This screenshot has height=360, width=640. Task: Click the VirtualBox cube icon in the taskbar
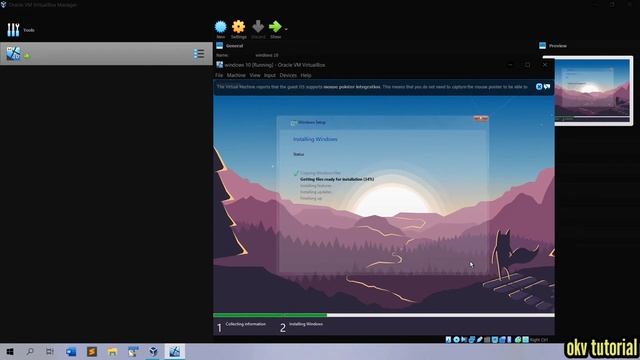[x=153, y=351]
